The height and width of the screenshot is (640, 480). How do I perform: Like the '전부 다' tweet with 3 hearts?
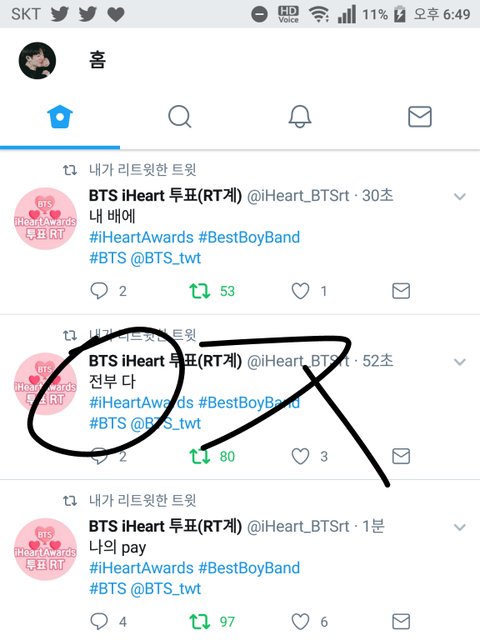pos(300,456)
